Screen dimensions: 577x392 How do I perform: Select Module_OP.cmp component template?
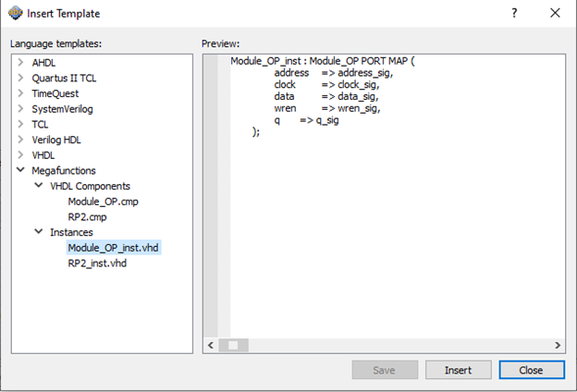pyautogui.click(x=103, y=202)
